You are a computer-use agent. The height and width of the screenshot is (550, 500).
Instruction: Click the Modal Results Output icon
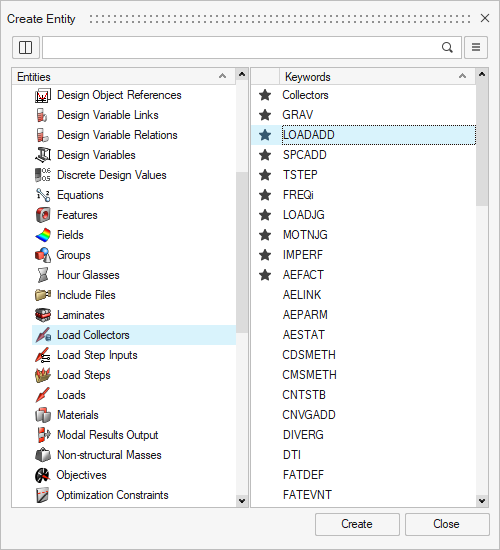tap(43, 435)
